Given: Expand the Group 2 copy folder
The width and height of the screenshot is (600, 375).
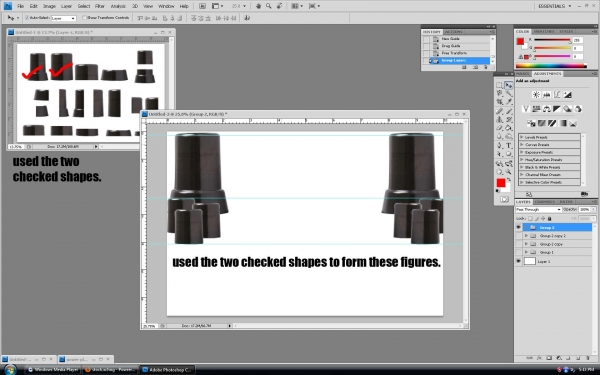Looking at the screenshot, I should click(x=526, y=244).
